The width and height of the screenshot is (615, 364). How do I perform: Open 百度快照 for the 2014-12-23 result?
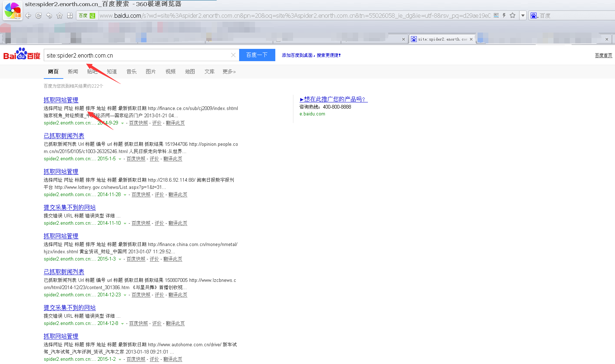coord(141,295)
